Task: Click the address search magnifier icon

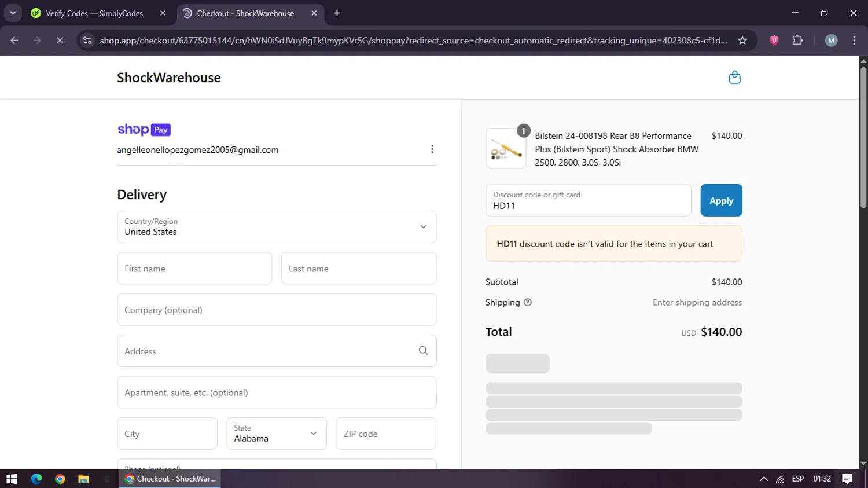Action: (x=423, y=351)
